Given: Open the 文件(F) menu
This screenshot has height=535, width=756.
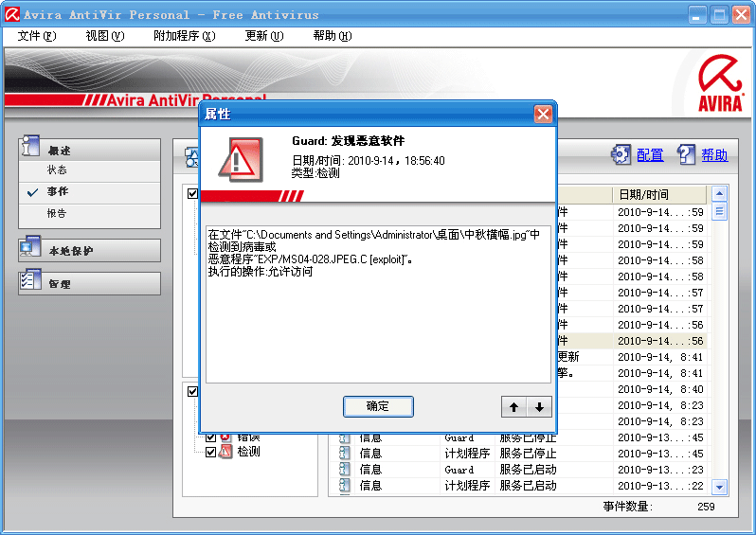Looking at the screenshot, I should pyautogui.click(x=37, y=36).
